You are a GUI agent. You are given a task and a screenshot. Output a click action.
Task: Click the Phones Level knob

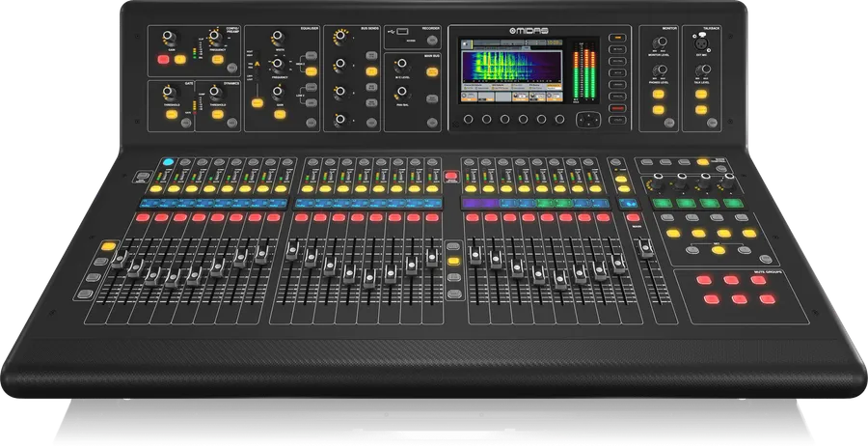click(x=659, y=70)
